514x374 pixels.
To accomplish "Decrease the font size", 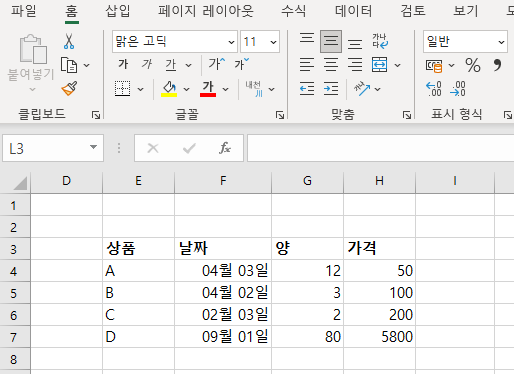I will point(242,64).
